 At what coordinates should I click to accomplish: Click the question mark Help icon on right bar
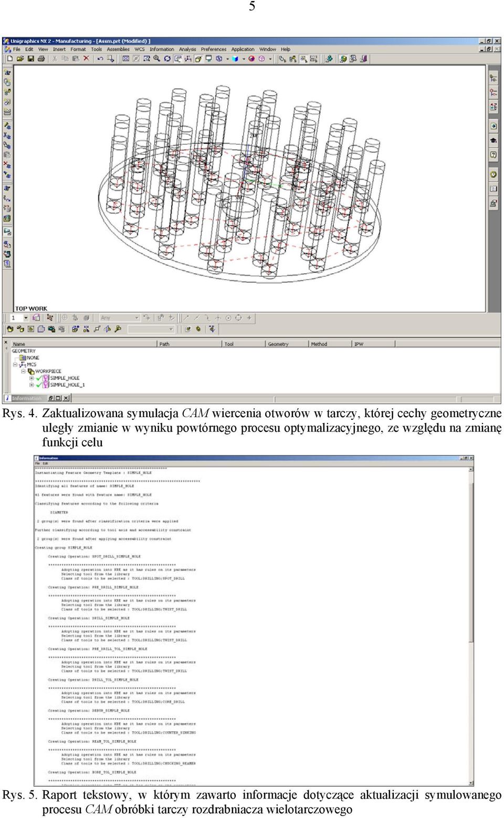[493, 155]
